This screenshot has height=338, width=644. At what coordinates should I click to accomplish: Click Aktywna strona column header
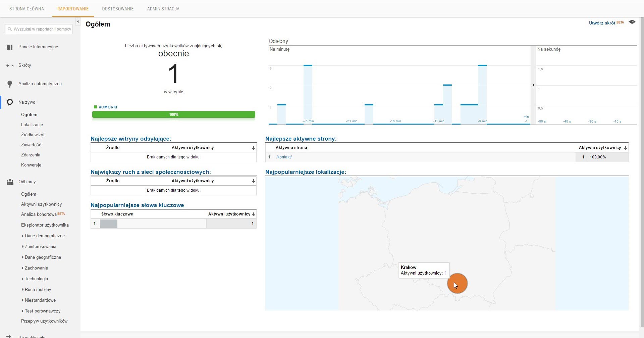[291, 148]
